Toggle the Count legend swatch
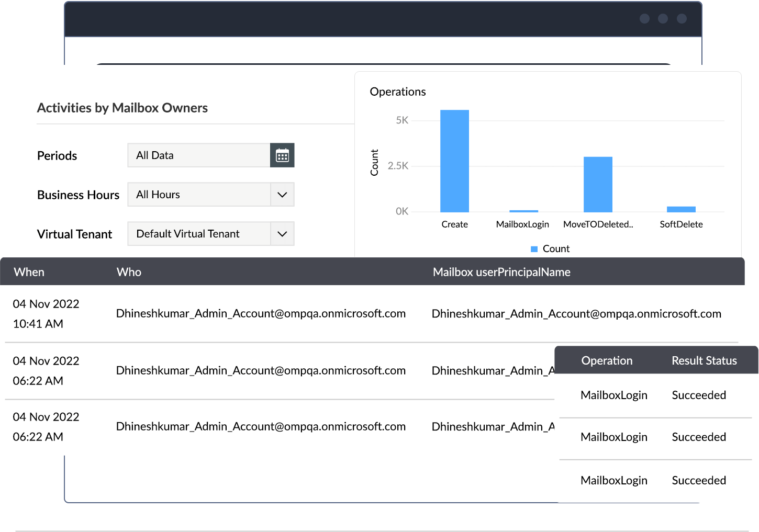 click(534, 249)
